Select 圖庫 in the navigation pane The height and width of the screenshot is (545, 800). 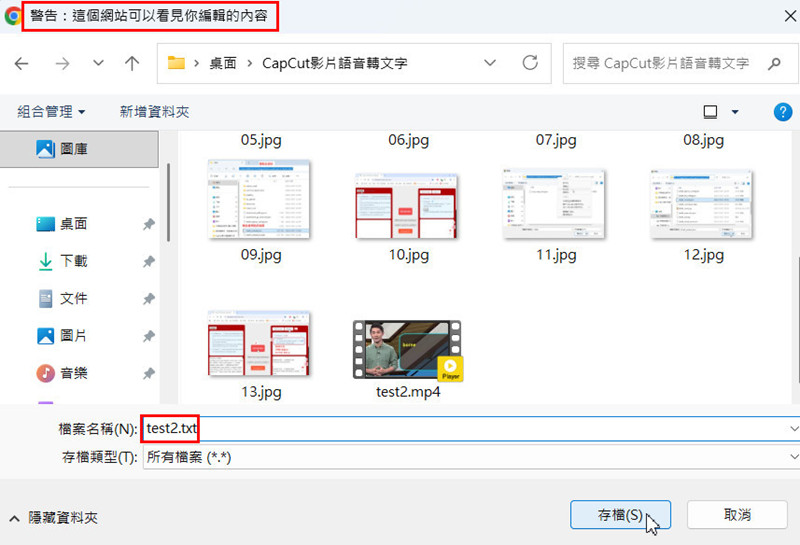pyautogui.click(x=73, y=149)
